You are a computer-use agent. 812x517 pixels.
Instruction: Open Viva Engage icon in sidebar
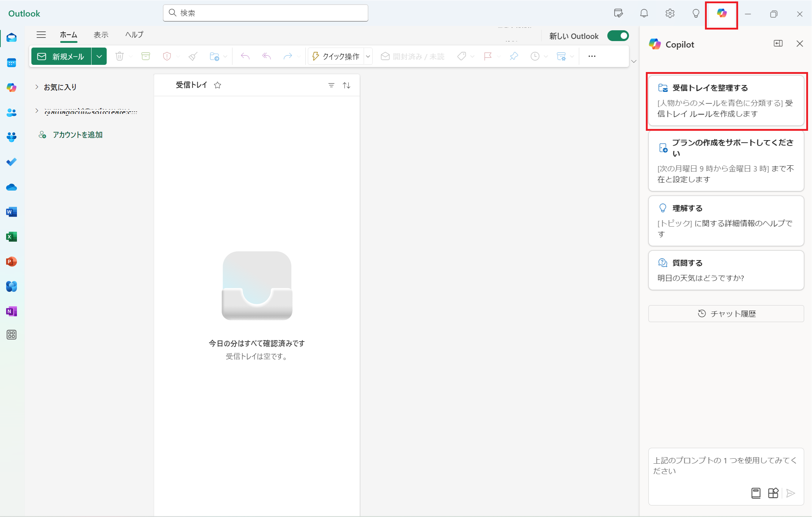click(12, 286)
